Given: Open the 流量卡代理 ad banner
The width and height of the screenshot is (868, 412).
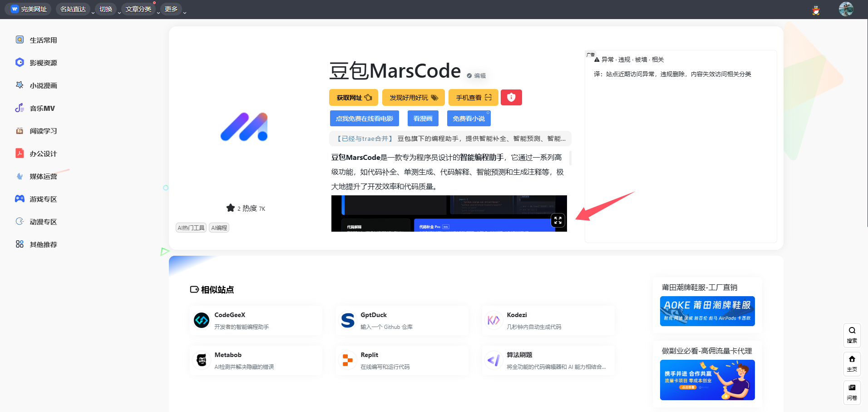Looking at the screenshot, I should (x=707, y=380).
